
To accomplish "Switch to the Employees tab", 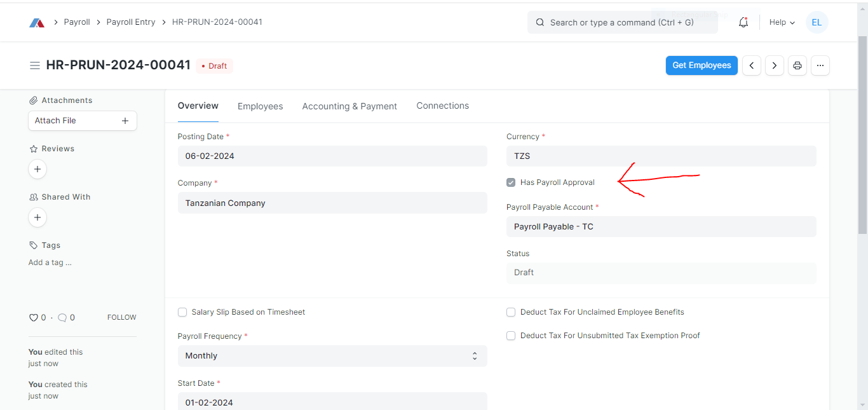I will [260, 106].
